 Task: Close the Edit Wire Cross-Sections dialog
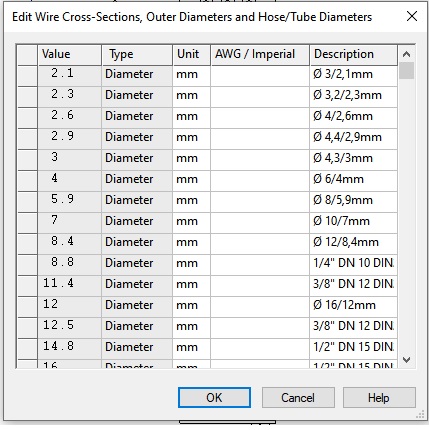412,16
